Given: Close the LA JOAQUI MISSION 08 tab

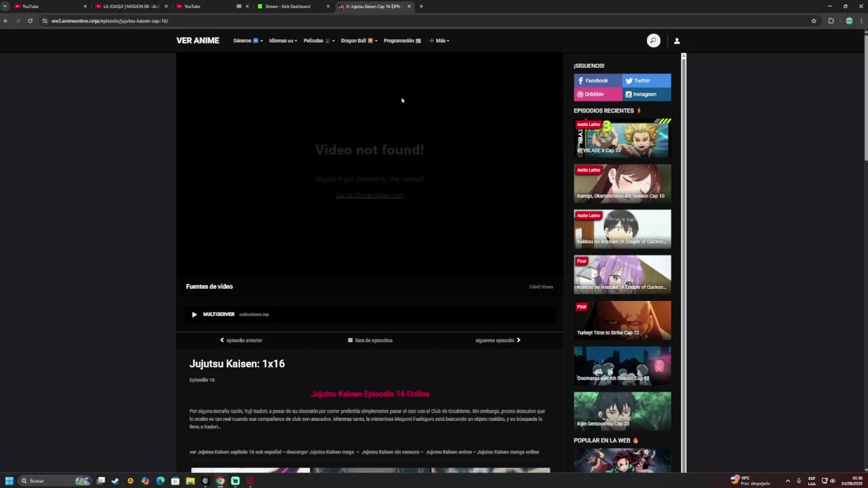Looking at the screenshot, I should click(x=166, y=6).
